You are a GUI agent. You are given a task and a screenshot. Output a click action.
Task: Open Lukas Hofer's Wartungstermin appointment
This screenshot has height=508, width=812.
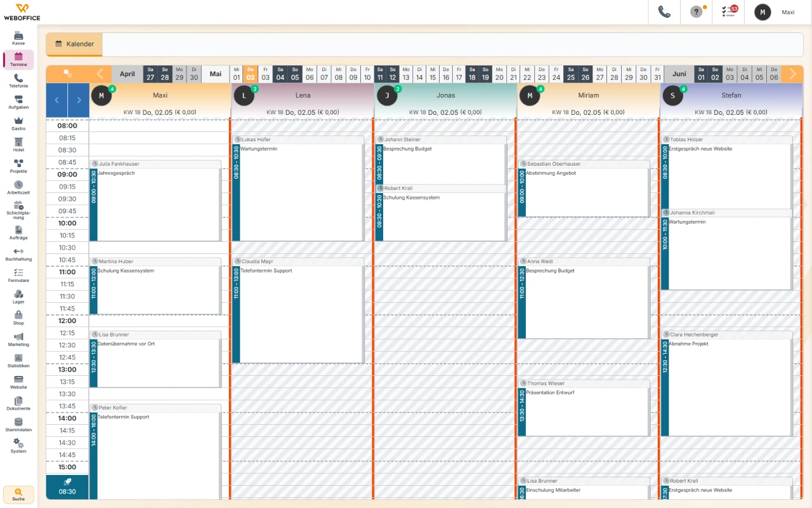click(x=298, y=189)
